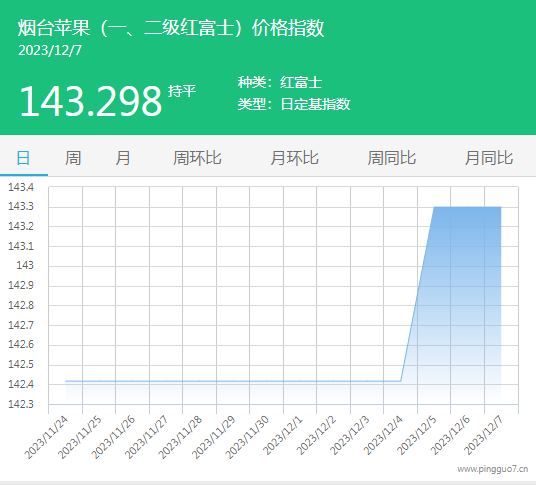Viewport: 536px width, 485px height.
Task: Click the 2023/12/7 date under the title
Action: (x=50, y=51)
